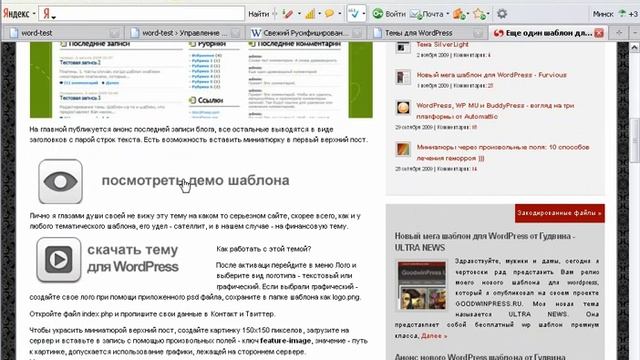
Task: Open the ULTRA NEWS post heading
Action: pyautogui.click(x=484, y=242)
